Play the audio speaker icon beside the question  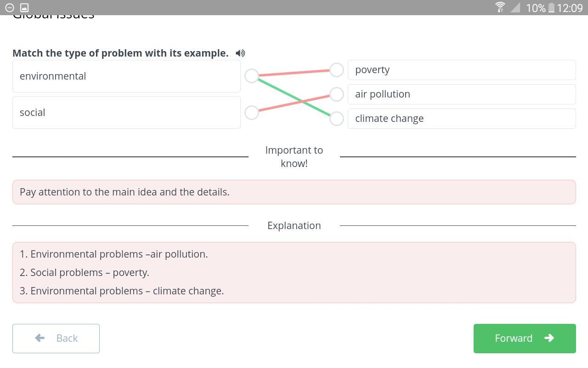(x=240, y=53)
